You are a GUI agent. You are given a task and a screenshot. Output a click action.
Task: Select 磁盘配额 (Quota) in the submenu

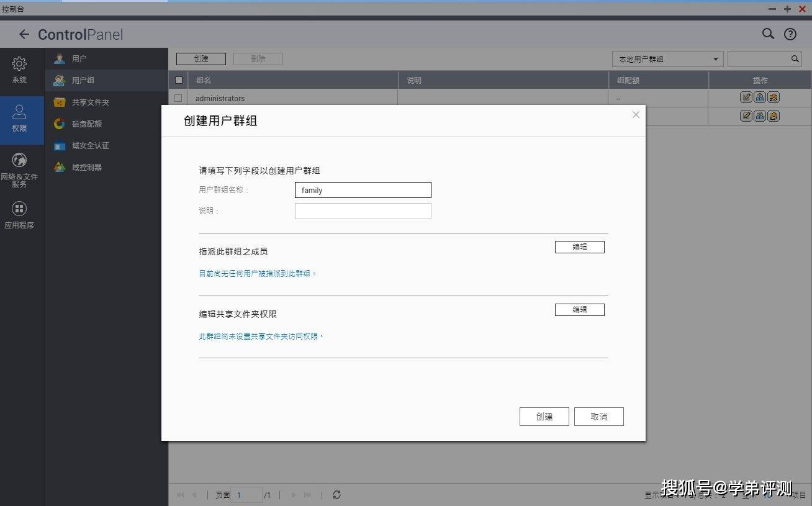tap(106, 124)
